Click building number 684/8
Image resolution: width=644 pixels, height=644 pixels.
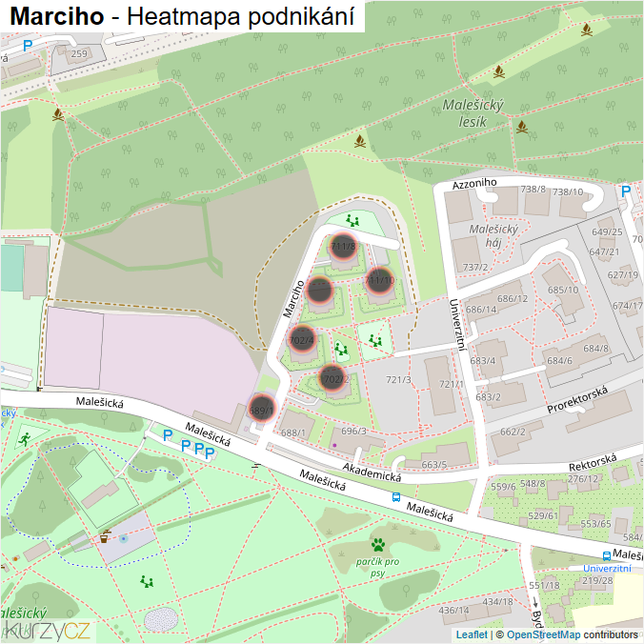coord(596,349)
